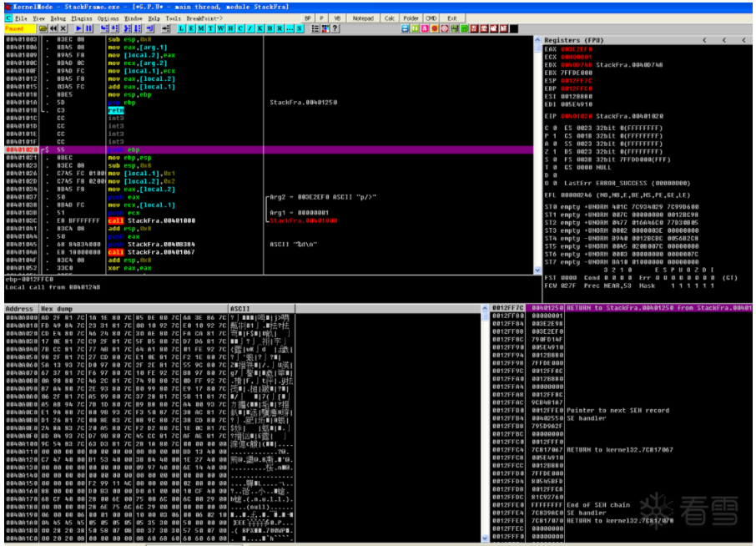Screen dimensions: 756x546
Task: Click the Trace over toolbar icon
Action: coord(138,29)
